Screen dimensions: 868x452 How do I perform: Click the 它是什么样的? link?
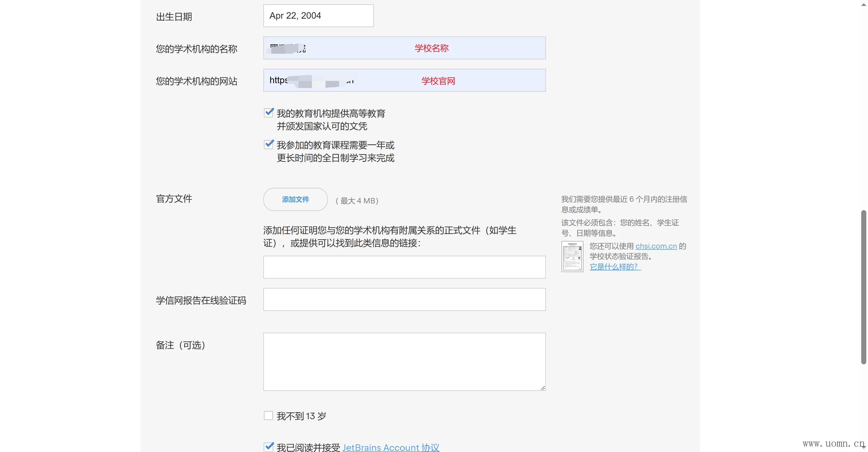pyautogui.click(x=615, y=267)
